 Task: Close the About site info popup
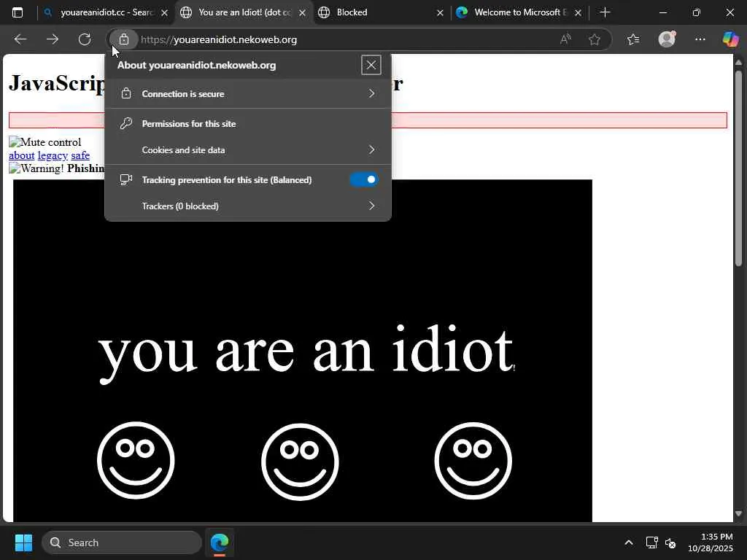click(371, 65)
